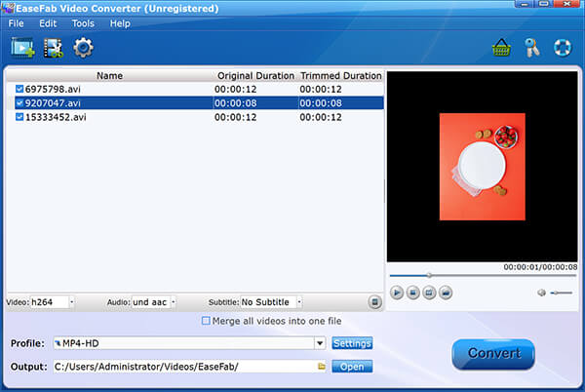Select the 9207047.avi file name

[x=53, y=103]
